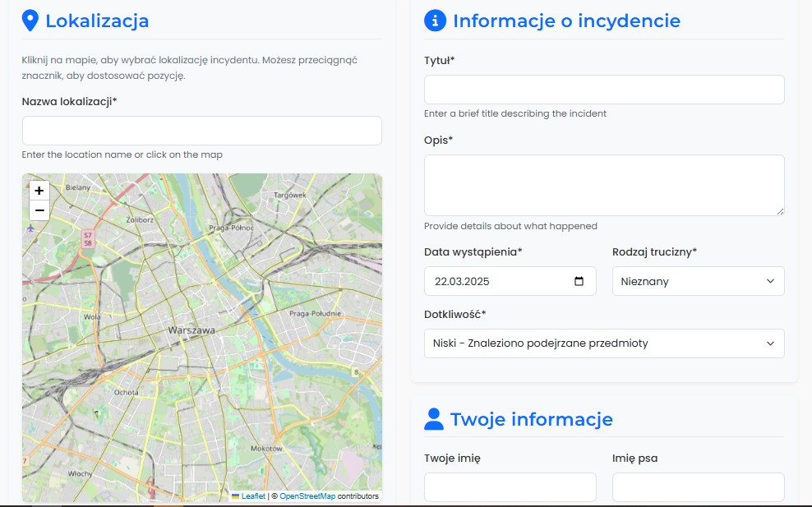812x507 pixels.
Task: Click the Lokalizacja section heading
Action: click(97, 21)
